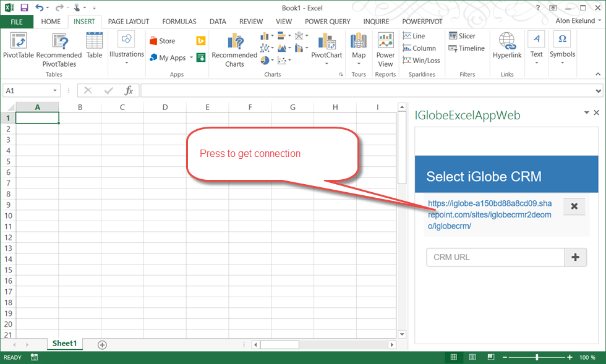Image resolution: width=606 pixels, height=364 pixels.
Task: Insert a Power View report
Action: tap(385, 50)
